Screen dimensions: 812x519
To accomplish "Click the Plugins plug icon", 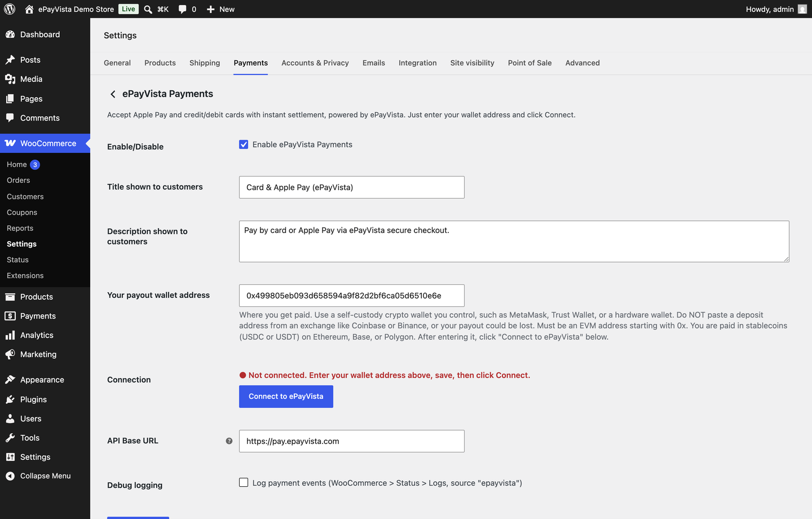I will coord(10,399).
